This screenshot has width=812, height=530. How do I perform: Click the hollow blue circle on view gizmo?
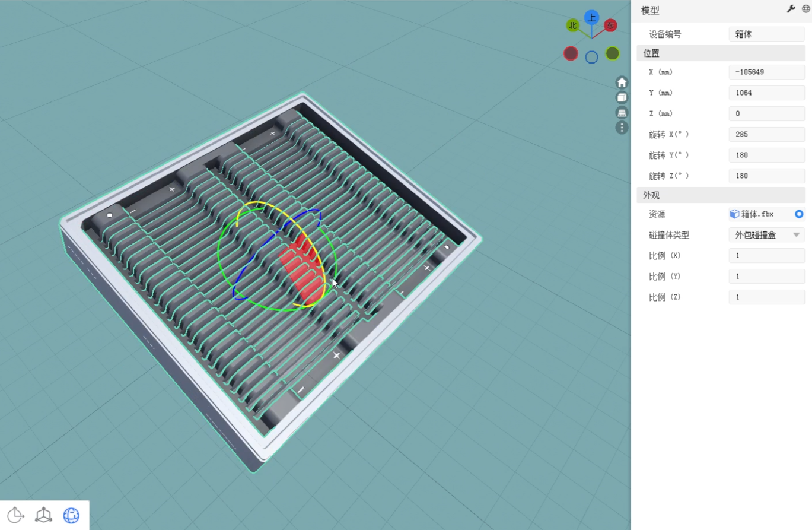tap(591, 57)
